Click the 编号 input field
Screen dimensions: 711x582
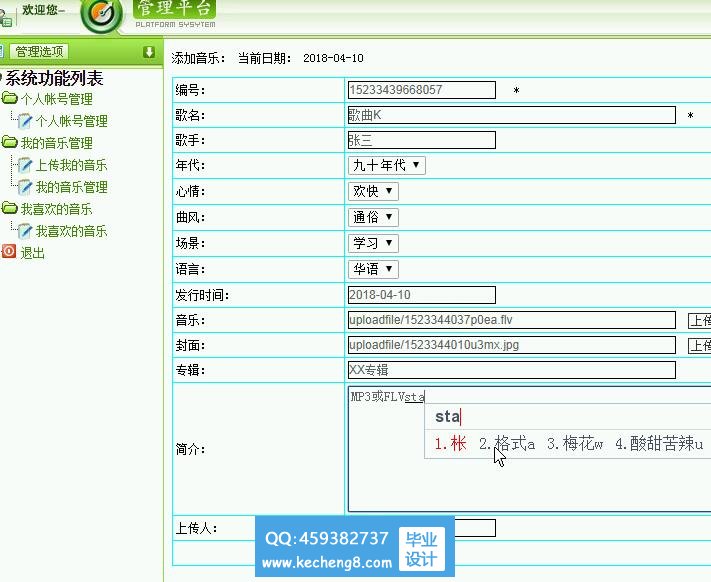click(422, 90)
